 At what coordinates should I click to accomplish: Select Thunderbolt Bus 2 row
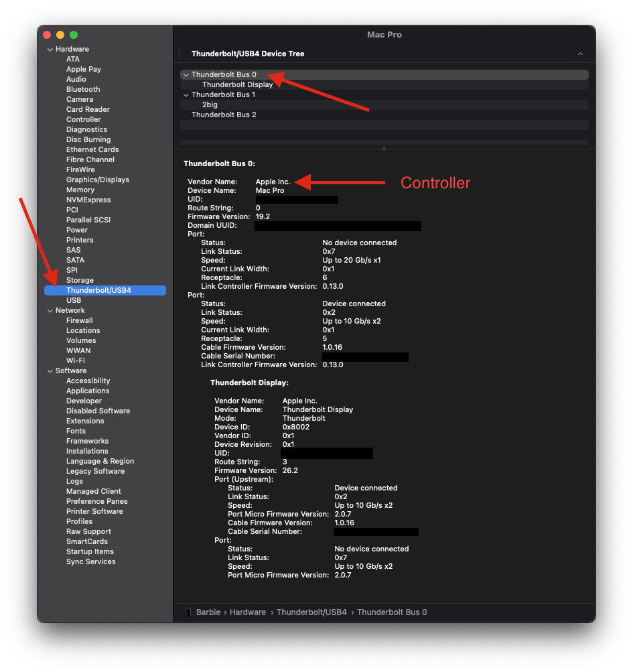[384, 115]
